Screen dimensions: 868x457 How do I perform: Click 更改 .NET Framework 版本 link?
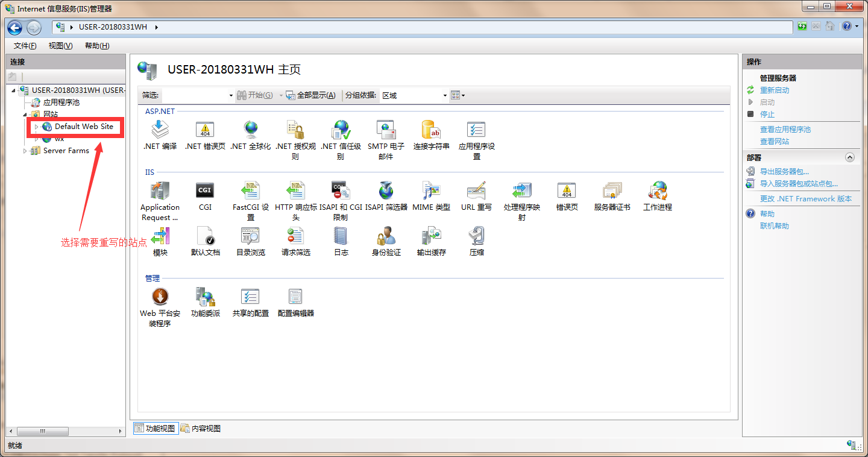[x=806, y=199]
